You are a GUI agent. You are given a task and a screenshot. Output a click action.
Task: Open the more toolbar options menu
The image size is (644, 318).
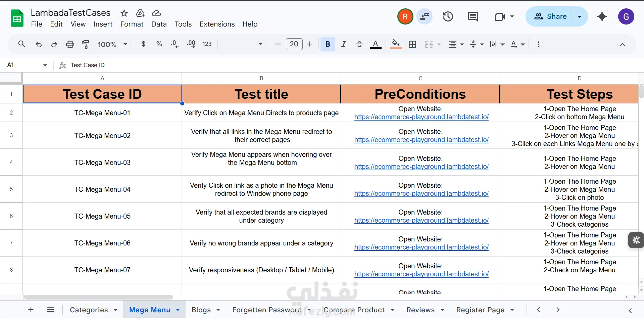pos(539,44)
